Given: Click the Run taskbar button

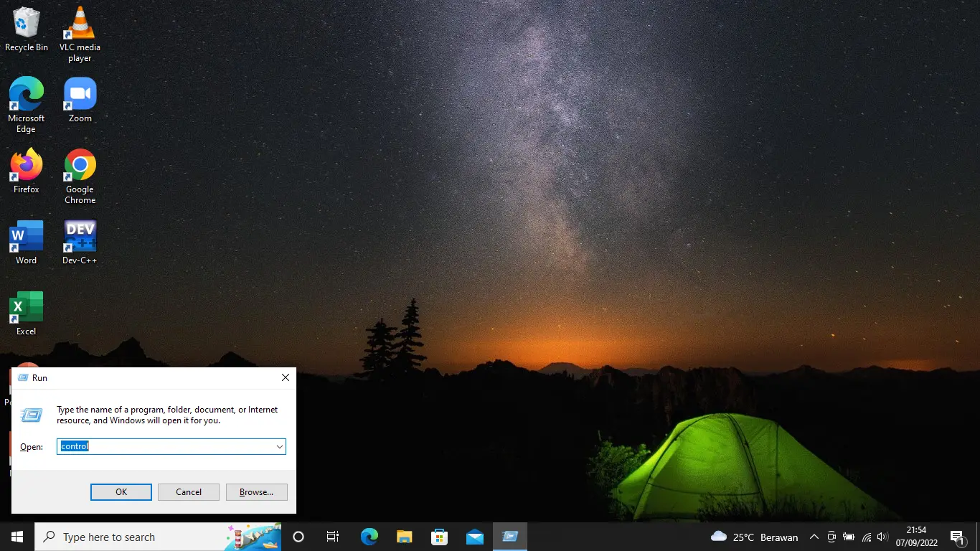Looking at the screenshot, I should coord(510,537).
